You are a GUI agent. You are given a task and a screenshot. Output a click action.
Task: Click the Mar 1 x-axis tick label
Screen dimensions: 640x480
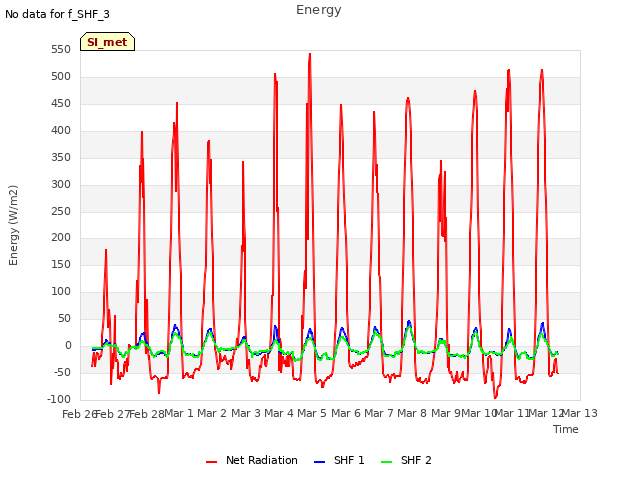click(x=179, y=413)
